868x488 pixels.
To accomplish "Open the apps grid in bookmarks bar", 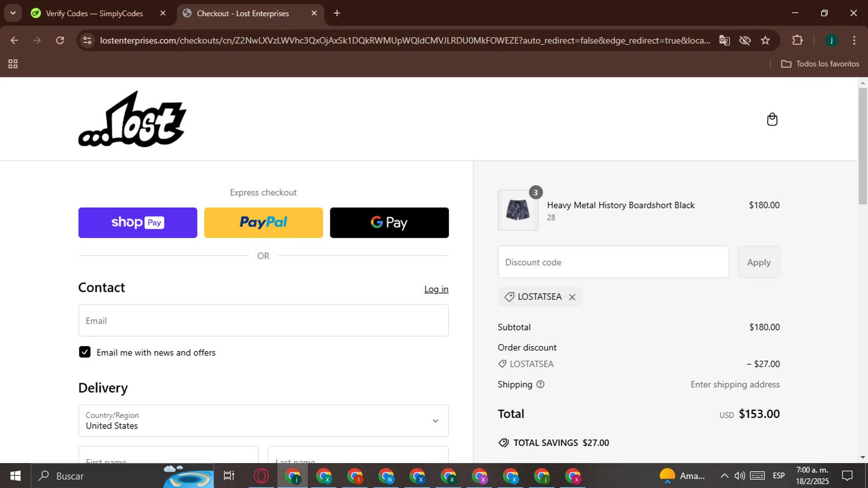I will tap(13, 64).
